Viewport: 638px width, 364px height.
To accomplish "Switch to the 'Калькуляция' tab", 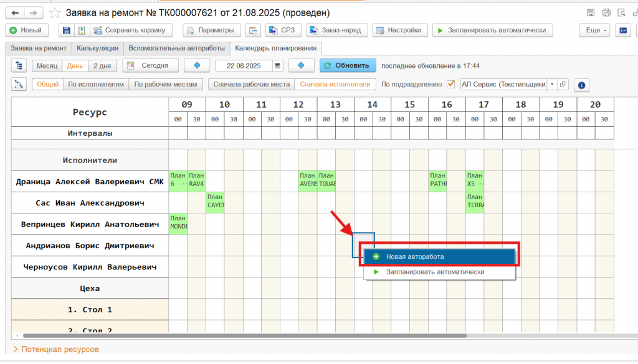I will [97, 48].
